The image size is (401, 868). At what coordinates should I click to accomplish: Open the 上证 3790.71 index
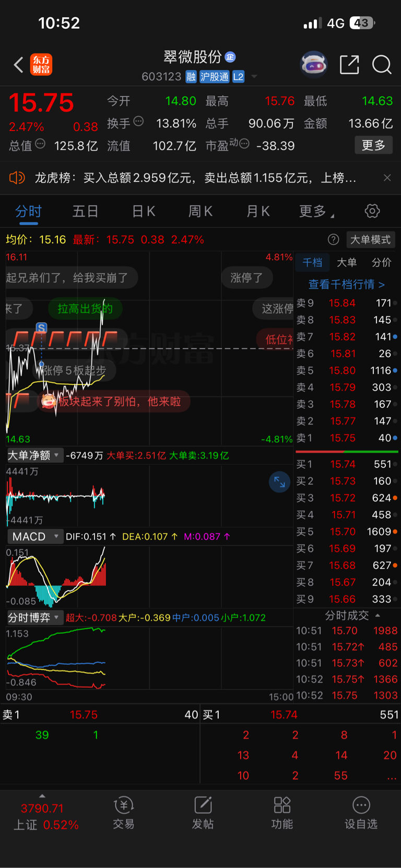pos(46,817)
